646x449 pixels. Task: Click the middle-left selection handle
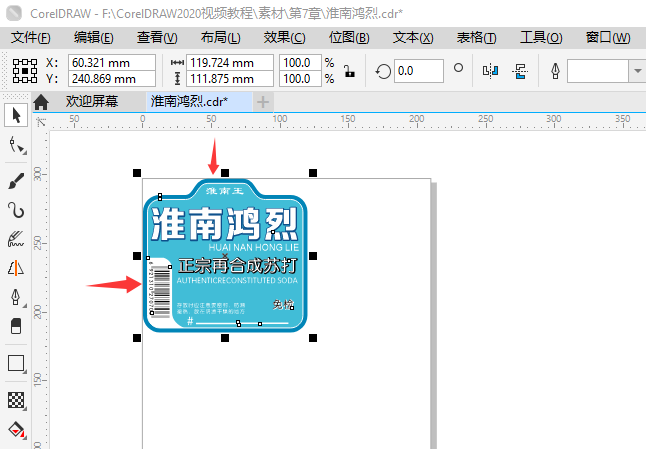137,256
